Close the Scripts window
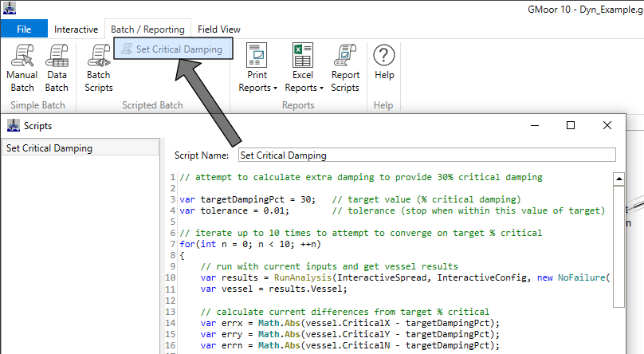 coord(607,125)
